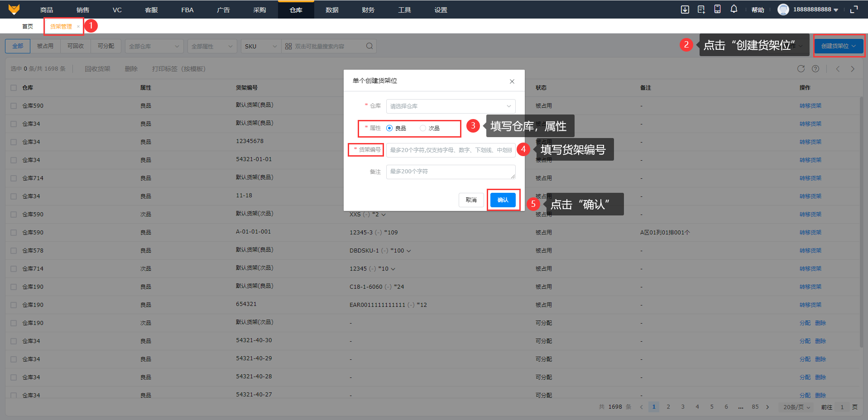Click the search magnifier icon
The width and height of the screenshot is (868, 420).
(x=369, y=46)
